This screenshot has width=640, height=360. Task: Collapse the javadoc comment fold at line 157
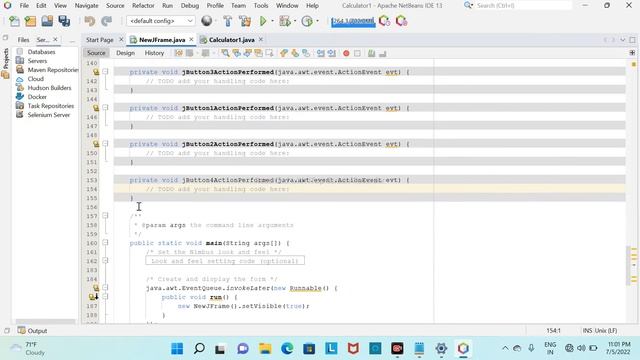coord(105,216)
